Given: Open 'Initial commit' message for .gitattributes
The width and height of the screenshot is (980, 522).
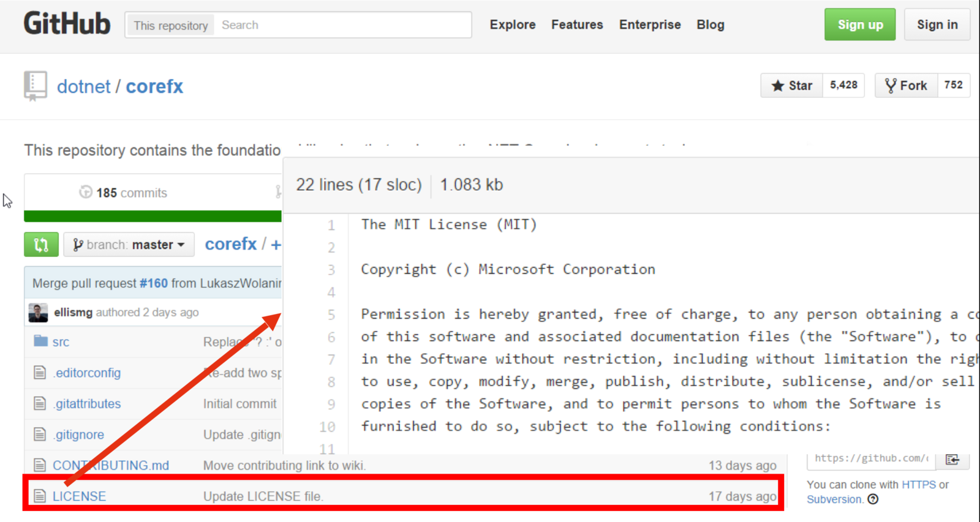Looking at the screenshot, I should point(239,404).
